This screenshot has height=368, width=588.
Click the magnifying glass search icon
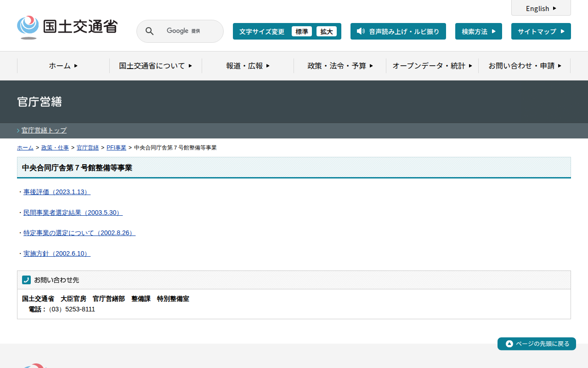point(149,31)
